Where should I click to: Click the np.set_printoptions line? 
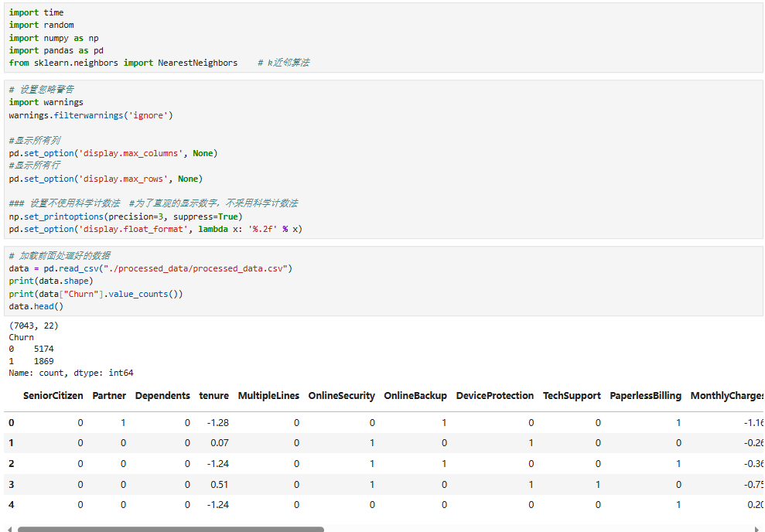(x=125, y=217)
